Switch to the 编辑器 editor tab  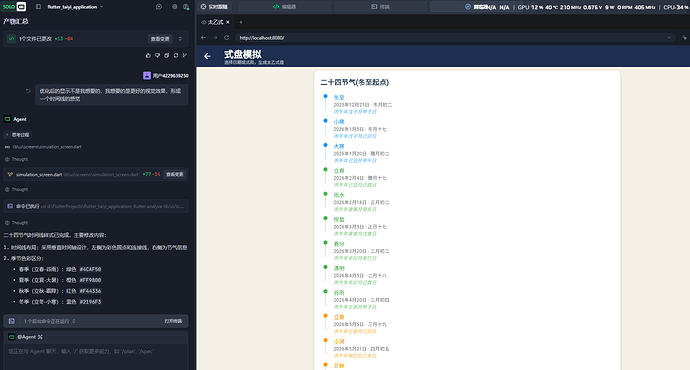284,7
